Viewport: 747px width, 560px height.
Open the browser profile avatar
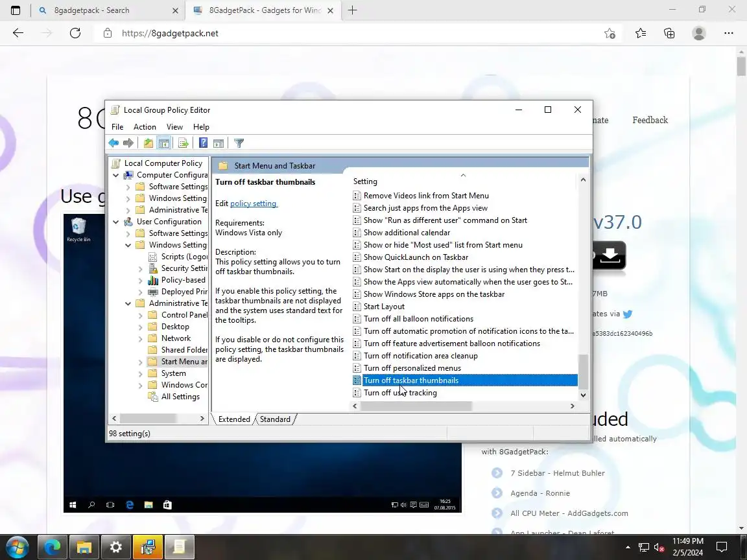point(699,33)
